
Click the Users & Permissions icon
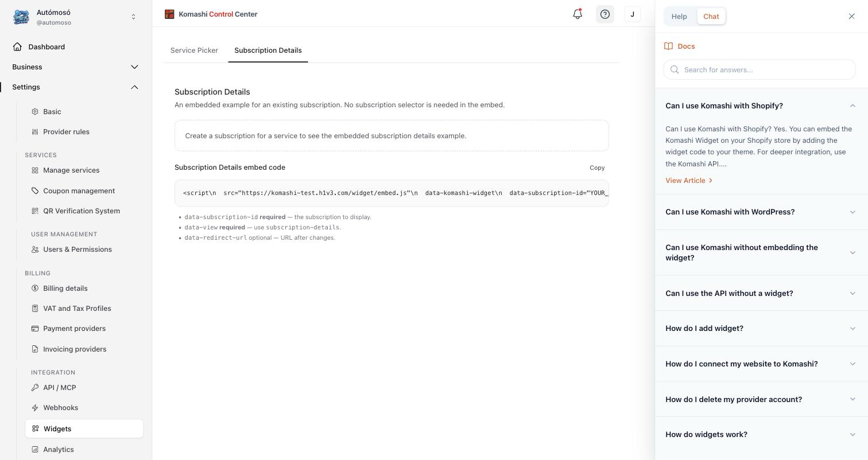[35, 250]
